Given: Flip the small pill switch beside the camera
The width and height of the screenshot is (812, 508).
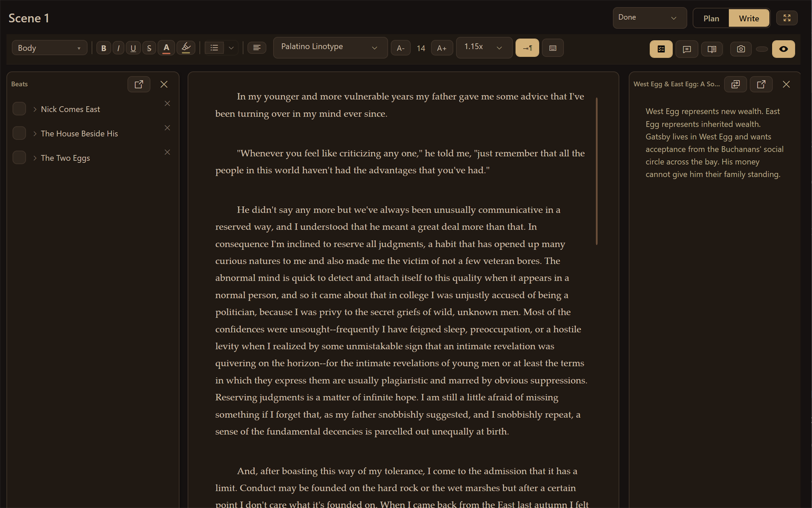Looking at the screenshot, I should tap(762, 49).
